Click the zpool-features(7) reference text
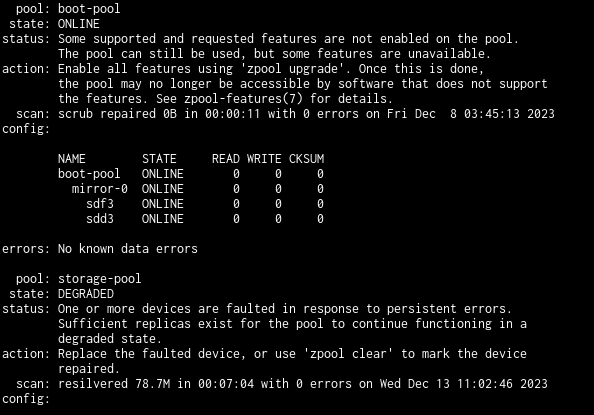Viewport: 594px width, 415px height. pos(244,99)
